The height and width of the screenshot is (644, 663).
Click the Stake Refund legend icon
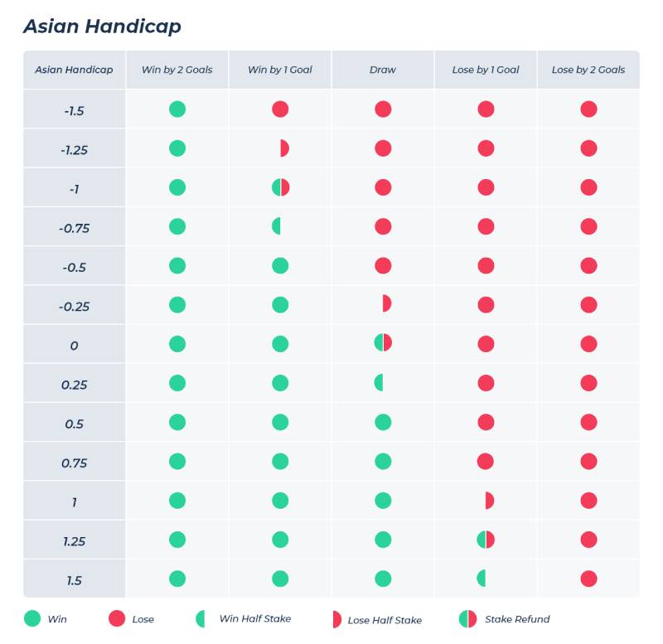tap(467, 618)
